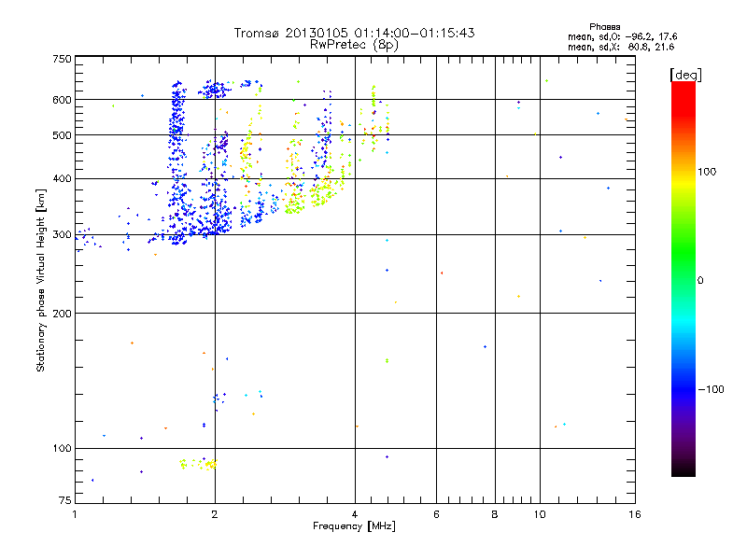Click the plot title 'Tromsø 20130105 01:14:00-01:15:43'
The image size is (747, 560).
(354, 33)
